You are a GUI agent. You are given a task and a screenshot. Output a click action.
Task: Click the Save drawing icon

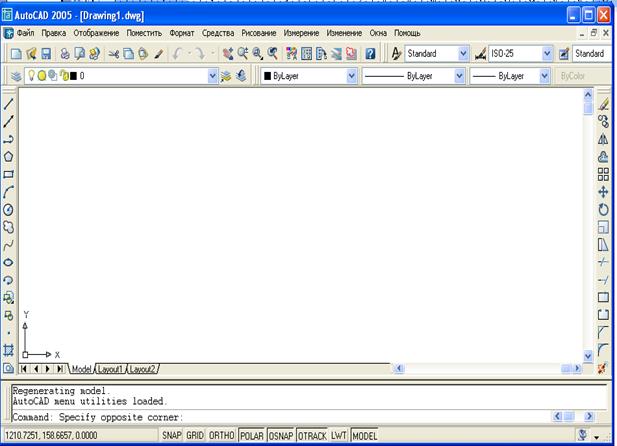pos(46,54)
